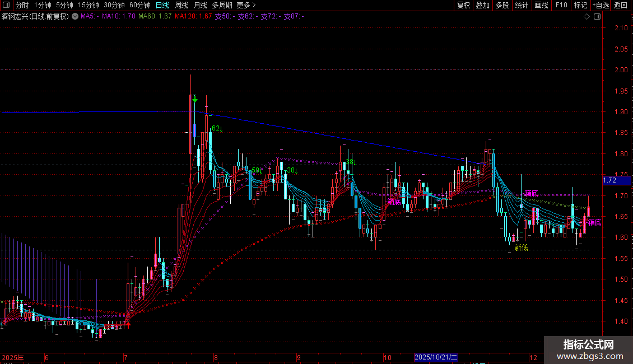
Task: Click the 支87 indicator label
Action: pos(294,17)
